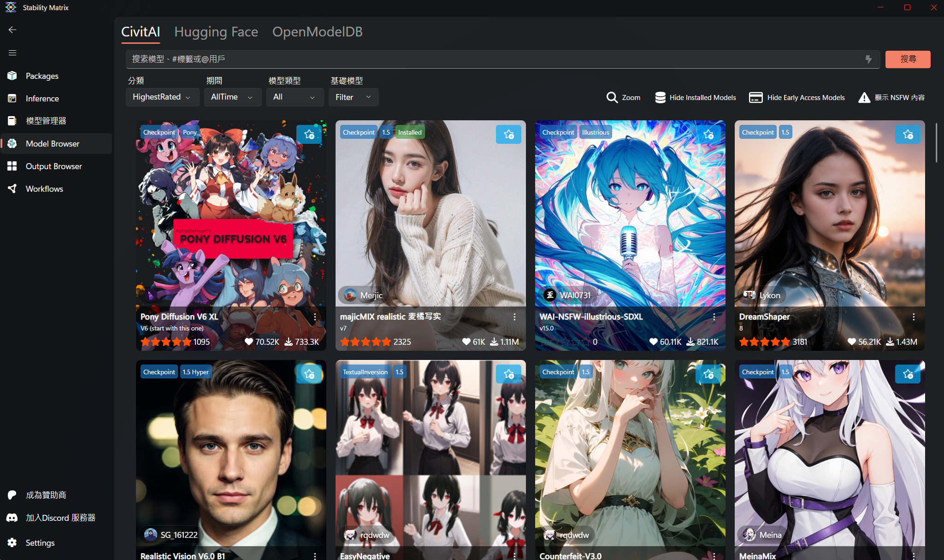944x560 pixels.
Task: Open Settings in the sidebar
Action: pyautogui.click(x=40, y=543)
